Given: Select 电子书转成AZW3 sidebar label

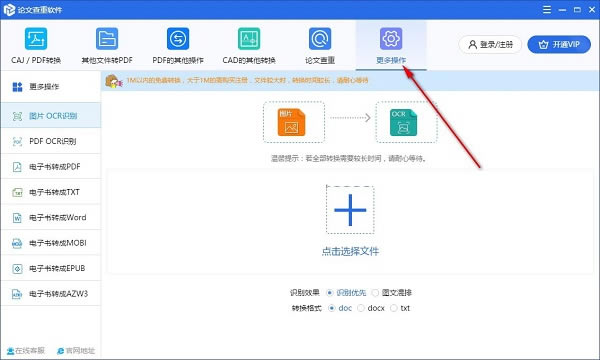Looking at the screenshot, I should tap(59, 294).
